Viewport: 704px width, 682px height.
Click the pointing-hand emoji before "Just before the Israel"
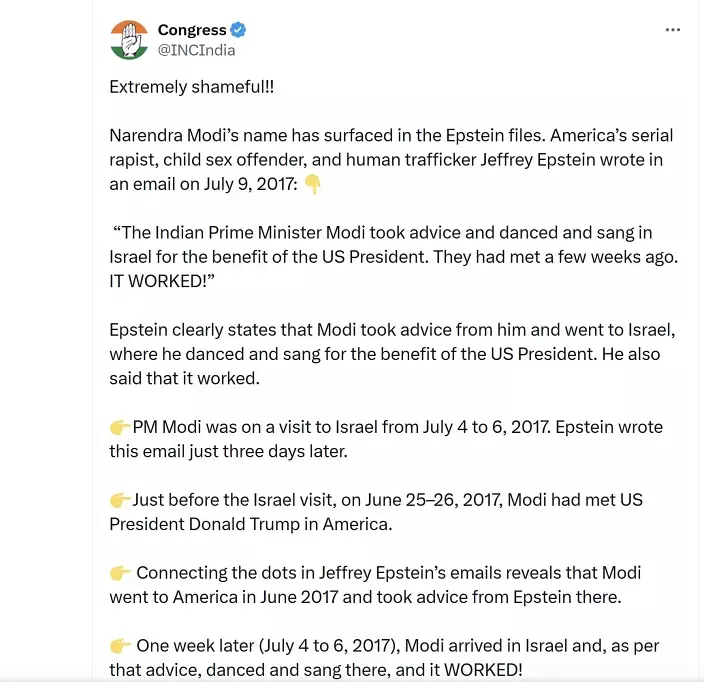[x=120, y=500]
